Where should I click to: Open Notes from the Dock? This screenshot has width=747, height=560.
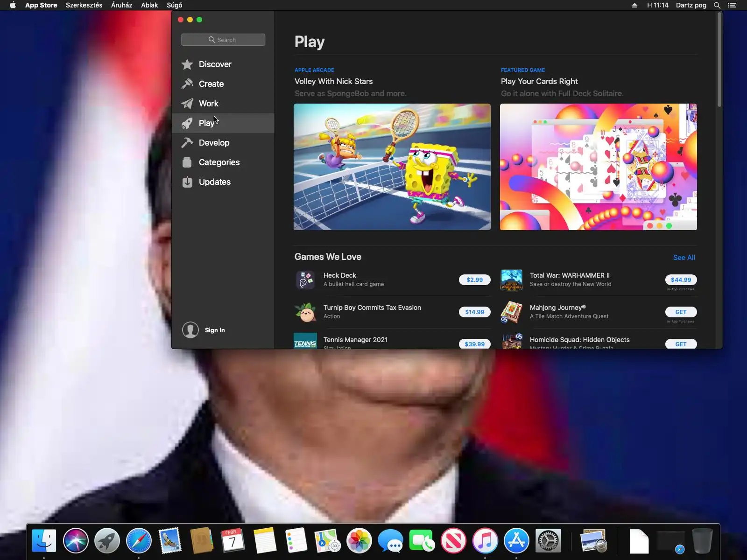[265, 541]
